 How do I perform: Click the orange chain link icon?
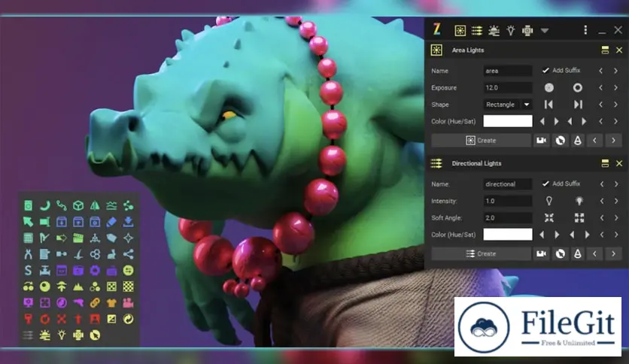(95, 302)
